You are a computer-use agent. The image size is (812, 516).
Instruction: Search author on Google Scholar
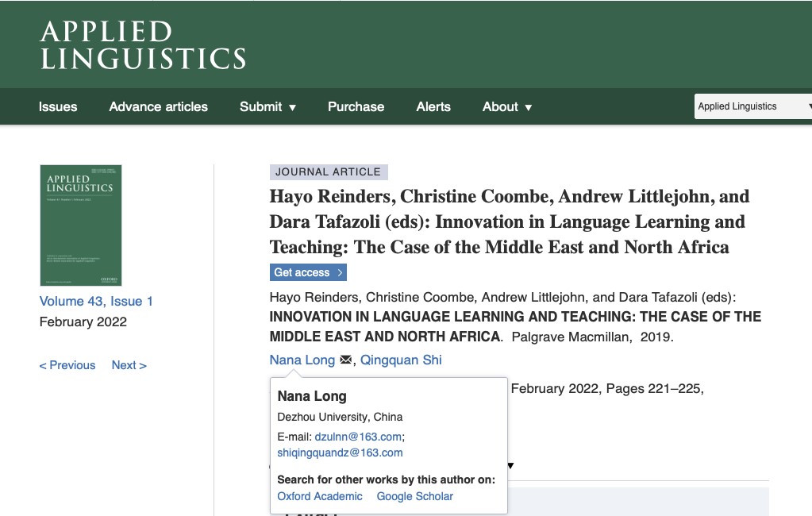[415, 496]
